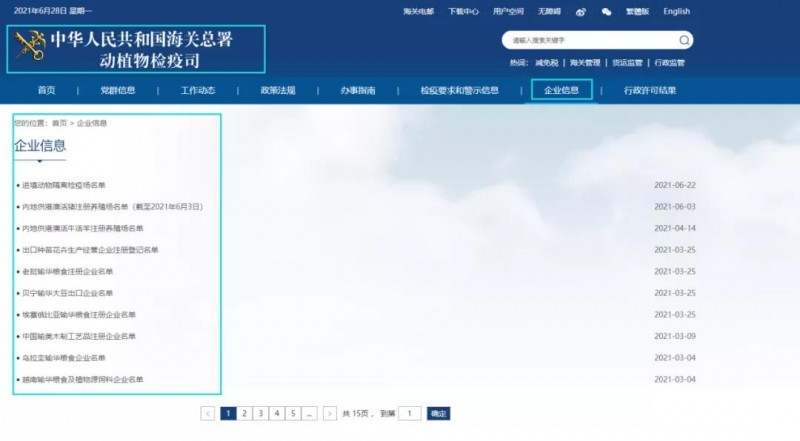The height and width of the screenshot is (441, 800).
Task: Focus the keyword search input field
Action: [x=590, y=41]
